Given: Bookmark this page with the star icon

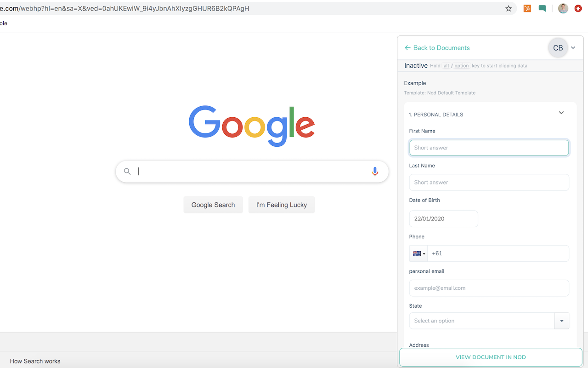Looking at the screenshot, I should [509, 8].
